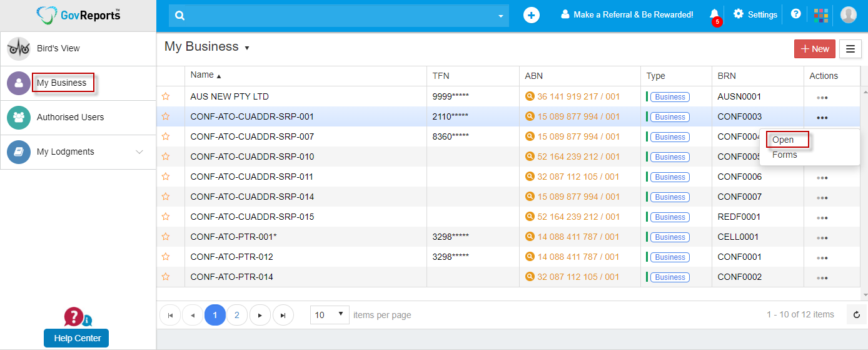
Task: Toggle favorite star for CONF-ATO-CUADDR-SRP-010
Action: pyautogui.click(x=166, y=157)
